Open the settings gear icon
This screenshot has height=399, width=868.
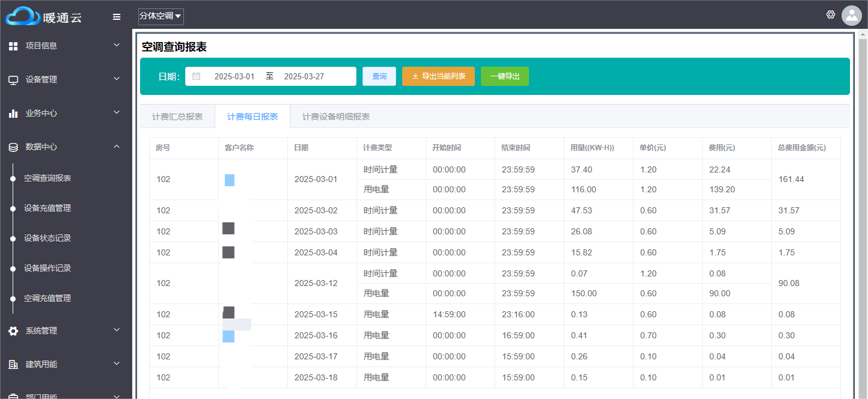click(x=831, y=14)
